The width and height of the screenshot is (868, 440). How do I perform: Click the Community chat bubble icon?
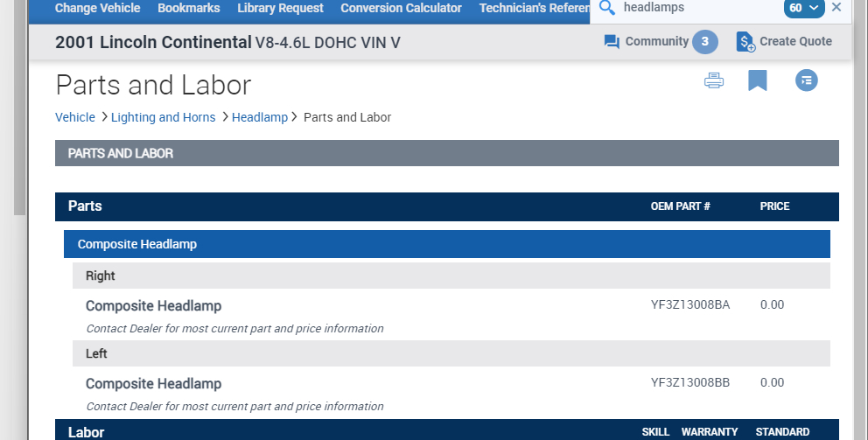coord(612,42)
